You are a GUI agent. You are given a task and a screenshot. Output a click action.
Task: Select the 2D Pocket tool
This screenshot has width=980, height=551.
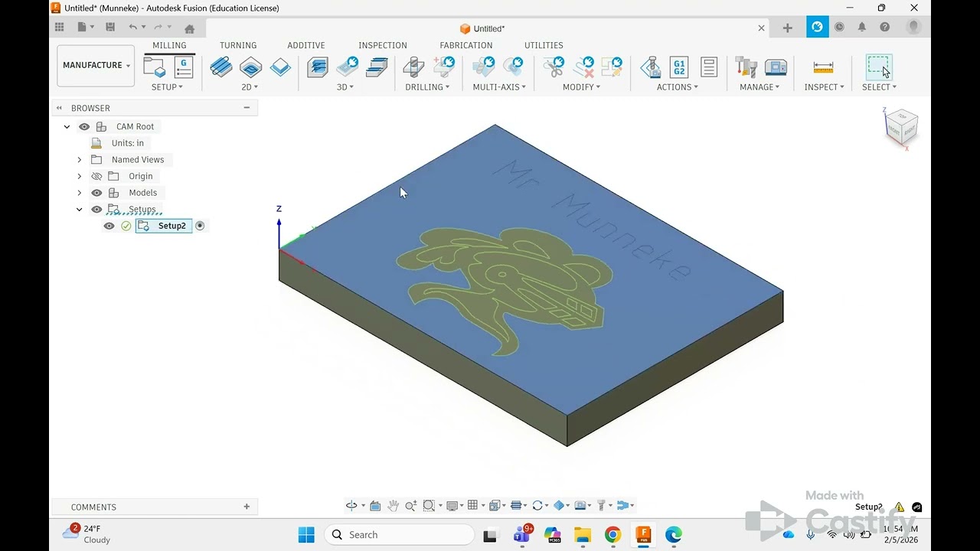point(250,67)
